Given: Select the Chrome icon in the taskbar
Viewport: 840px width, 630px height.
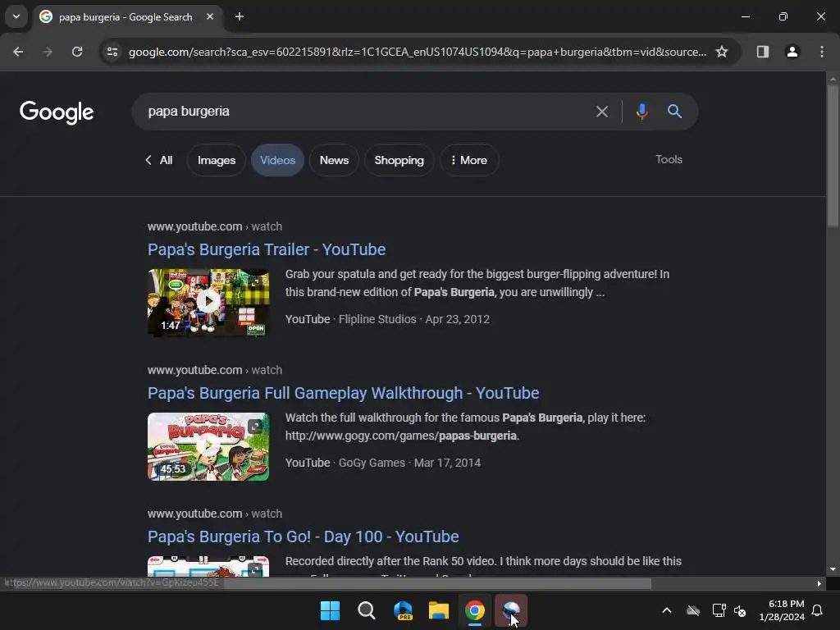Looking at the screenshot, I should (475, 610).
